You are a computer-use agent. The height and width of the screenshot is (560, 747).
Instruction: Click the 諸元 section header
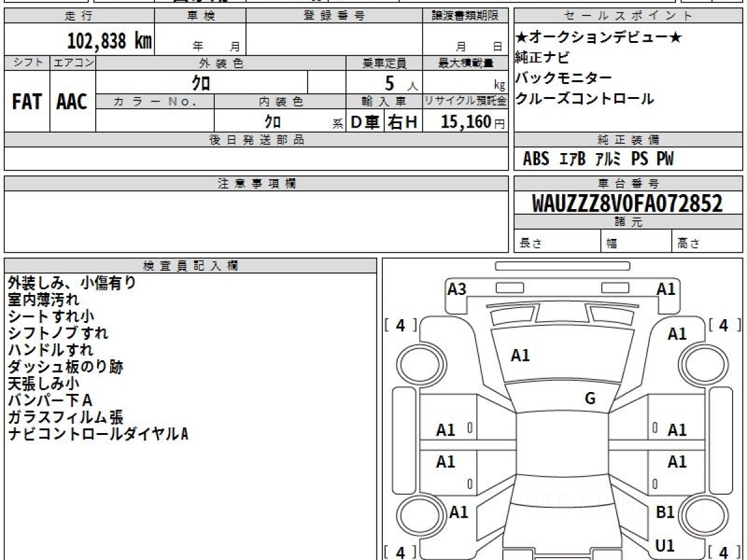(628, 222)
